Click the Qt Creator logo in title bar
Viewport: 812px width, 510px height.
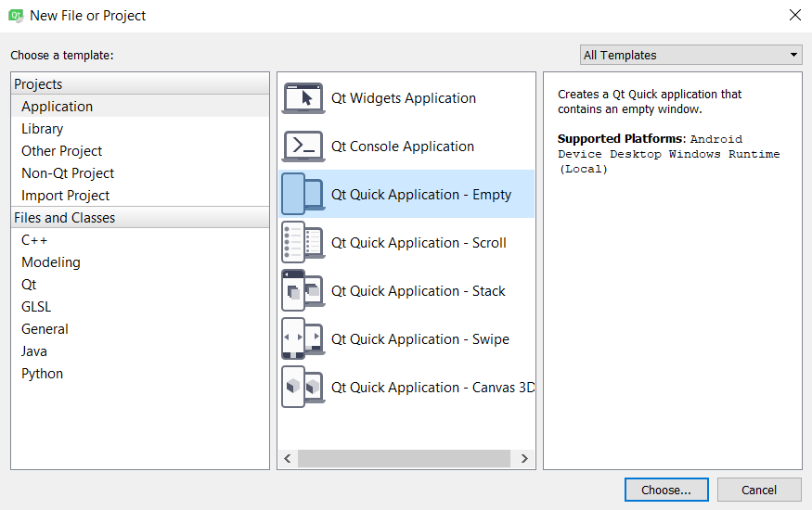coord(16,16)
